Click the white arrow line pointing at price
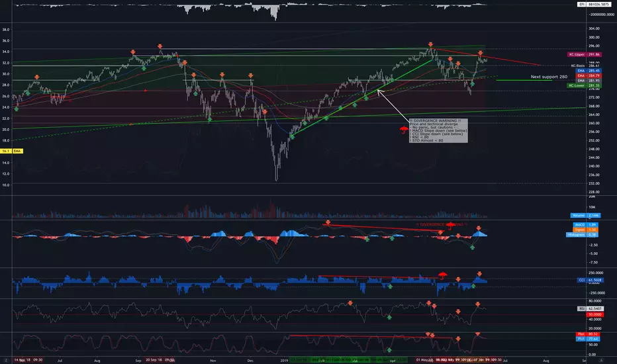The image size is (617, 364). coord(393,105)
